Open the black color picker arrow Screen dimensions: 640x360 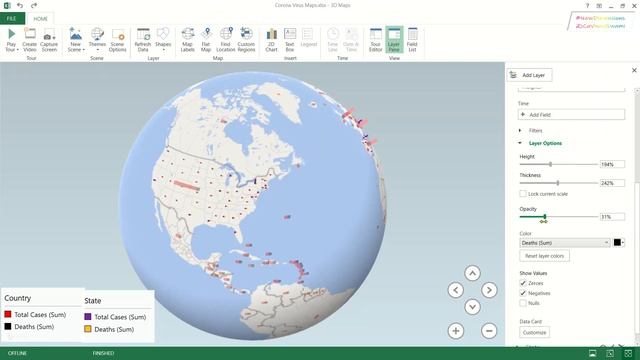click(x=623, y=243)
